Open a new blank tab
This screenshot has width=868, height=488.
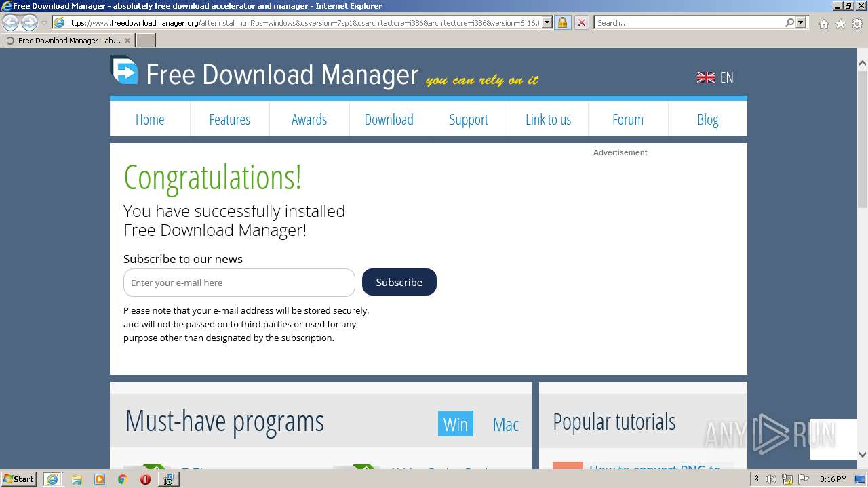tap(146, 40)
